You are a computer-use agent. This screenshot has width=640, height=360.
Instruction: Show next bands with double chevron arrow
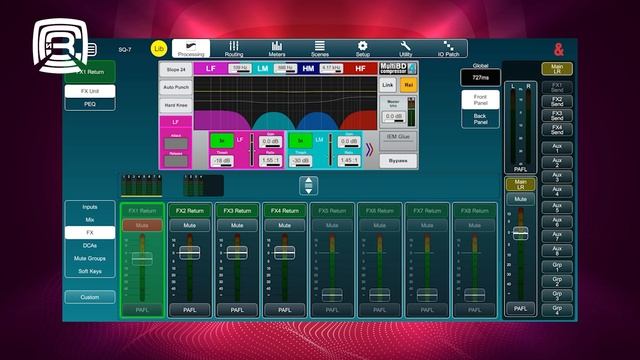coord(369,150)
